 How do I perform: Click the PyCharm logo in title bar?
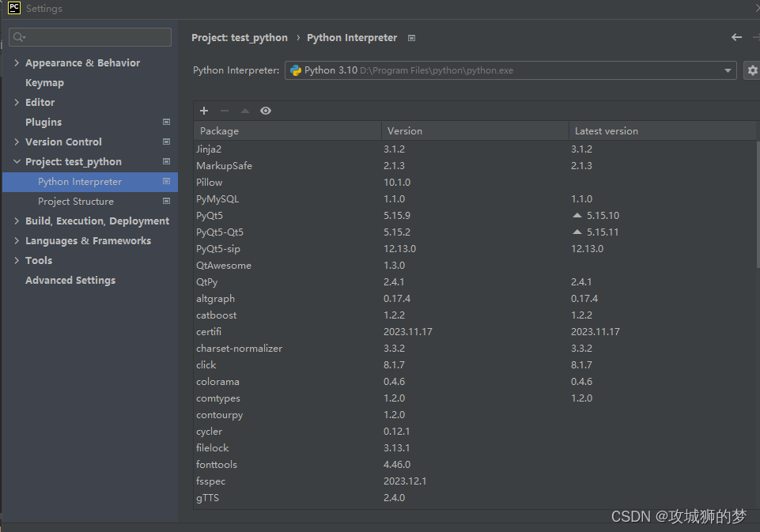[x=14, y=8]
